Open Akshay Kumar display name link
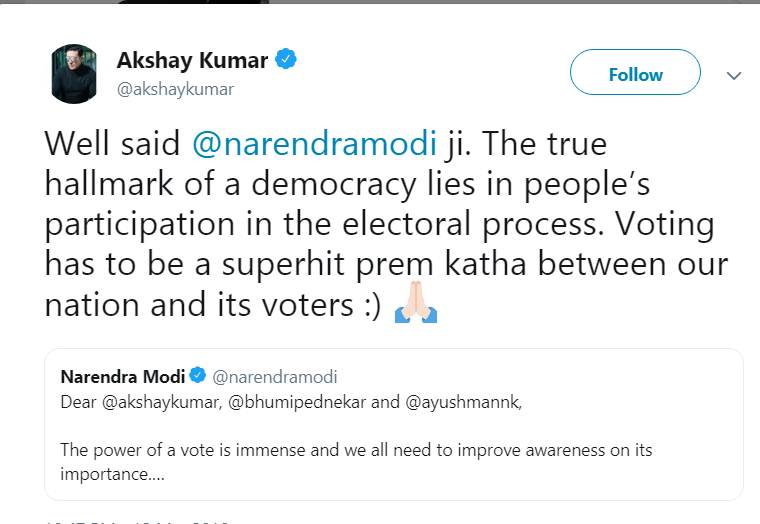Image resolution: width=760 pixels, height=524 pixels. (x=192, y=60)
